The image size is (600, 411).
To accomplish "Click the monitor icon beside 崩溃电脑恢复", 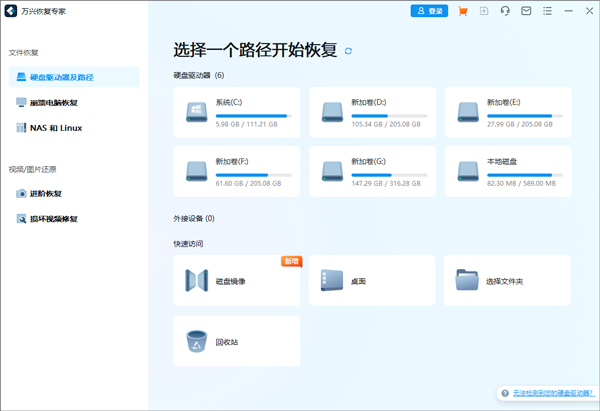I will tap(21, 102).
